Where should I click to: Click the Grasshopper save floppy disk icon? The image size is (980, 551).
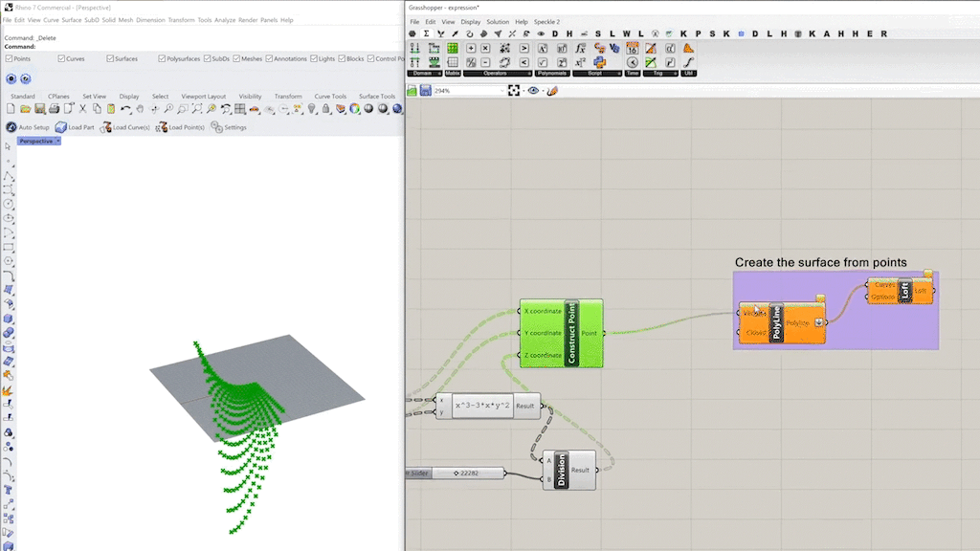tap(426, 91)
